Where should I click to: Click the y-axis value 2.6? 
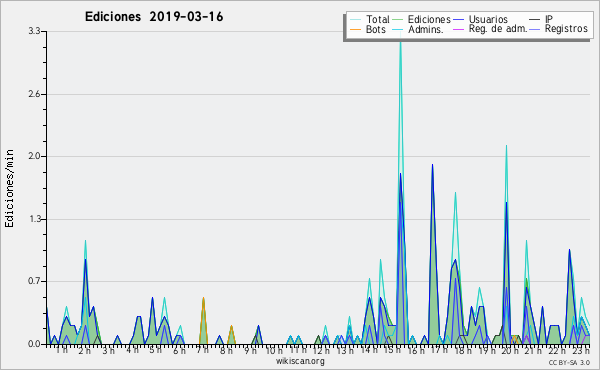[34, 94]
